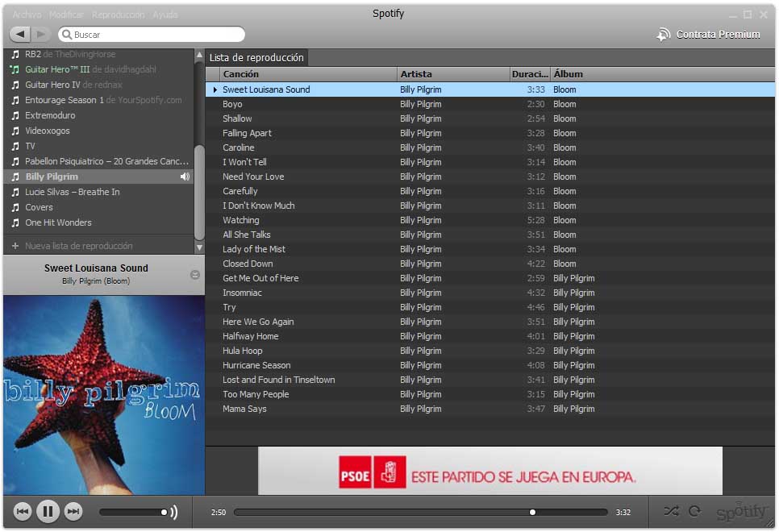Sort by the Artista column header
The width and height of the screenshot is (779, 532).
453,74
